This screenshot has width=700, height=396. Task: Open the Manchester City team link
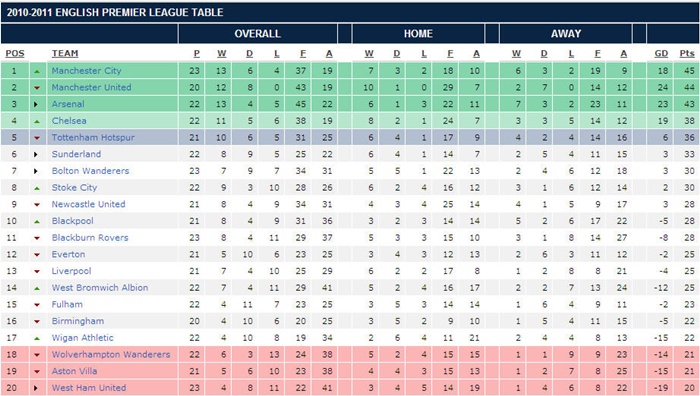point(86,71)
